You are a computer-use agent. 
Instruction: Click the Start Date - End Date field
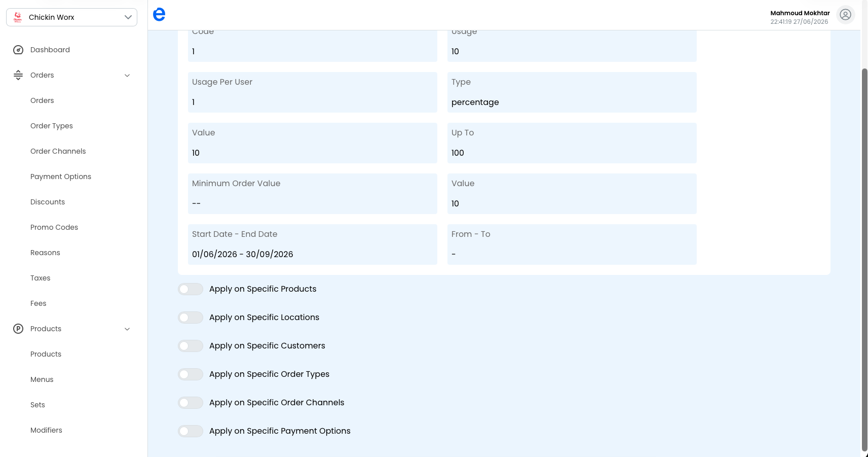tap(313, 244)
